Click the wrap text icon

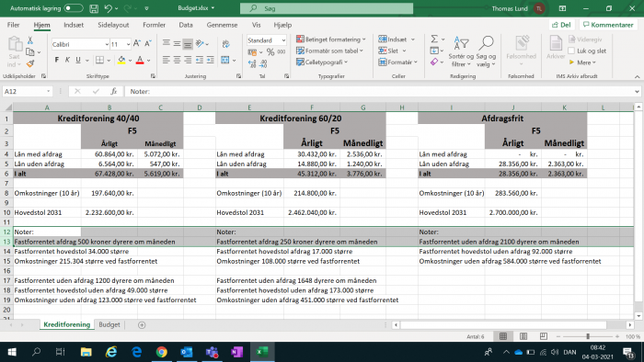point(225,44)
